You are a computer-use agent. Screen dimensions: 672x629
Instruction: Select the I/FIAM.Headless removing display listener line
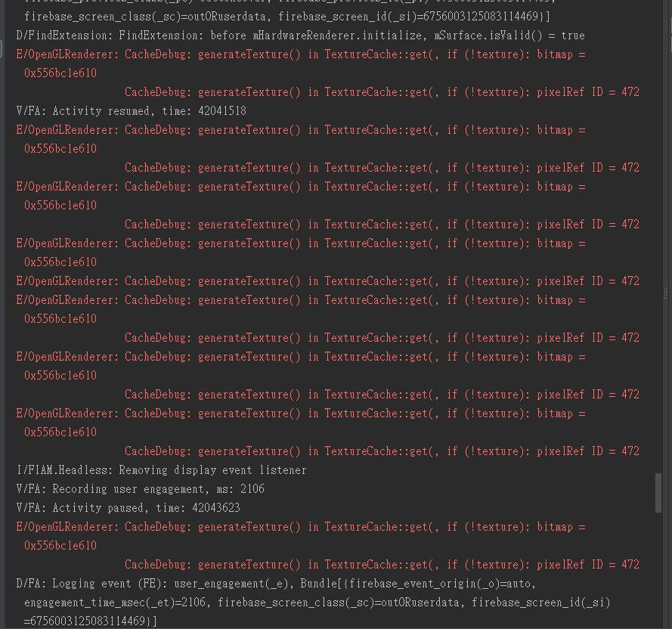161,470
